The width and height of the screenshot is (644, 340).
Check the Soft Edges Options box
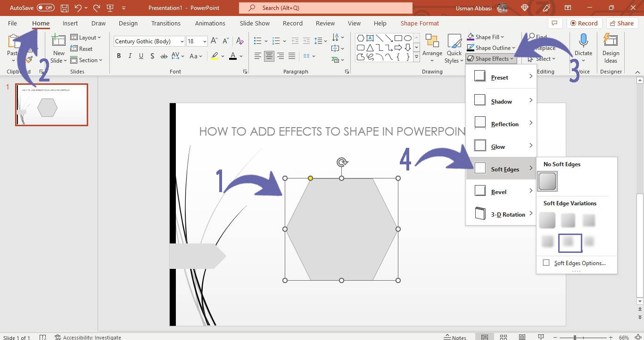pyautogui.click(x=546, y=263)
